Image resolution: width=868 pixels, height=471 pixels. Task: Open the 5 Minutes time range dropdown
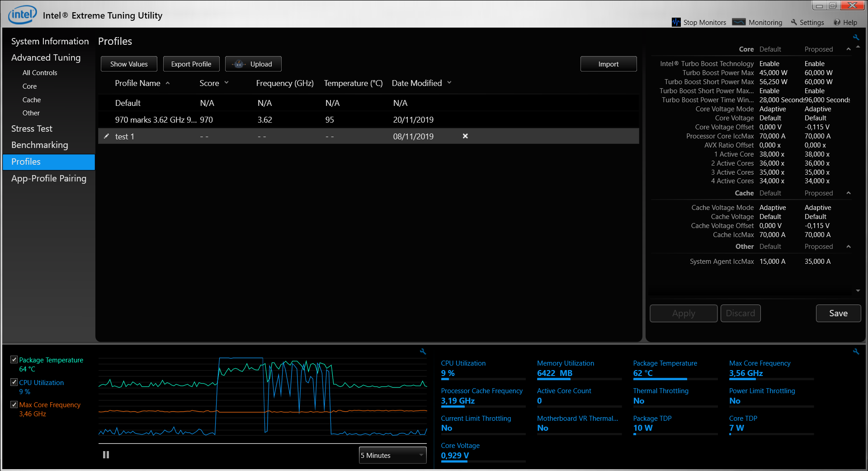click(x=392, y=455)
